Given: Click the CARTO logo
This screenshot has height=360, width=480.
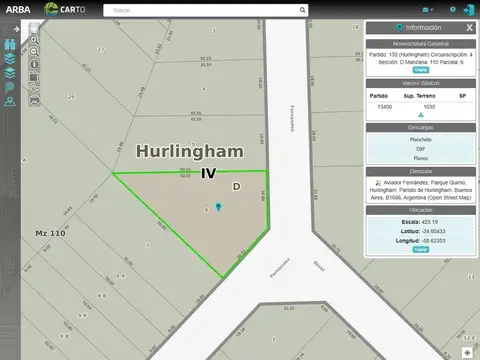Looking at the screenshot, I should 65,9.
